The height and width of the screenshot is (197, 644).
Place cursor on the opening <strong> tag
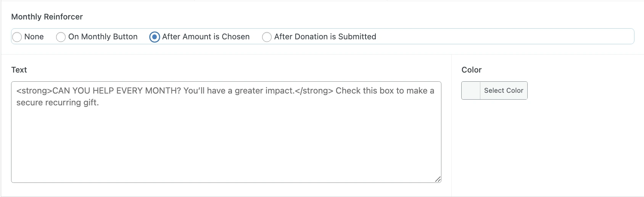[x=34, y=91]
